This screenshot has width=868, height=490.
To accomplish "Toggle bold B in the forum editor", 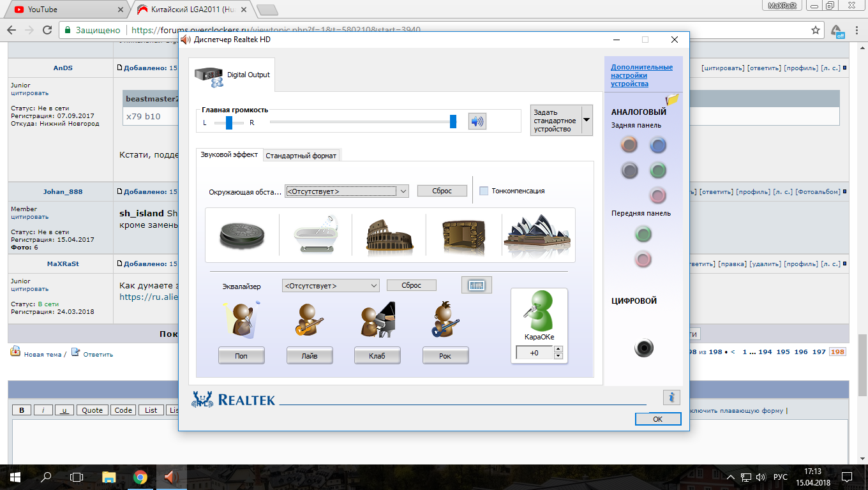I will click(22, 410).
